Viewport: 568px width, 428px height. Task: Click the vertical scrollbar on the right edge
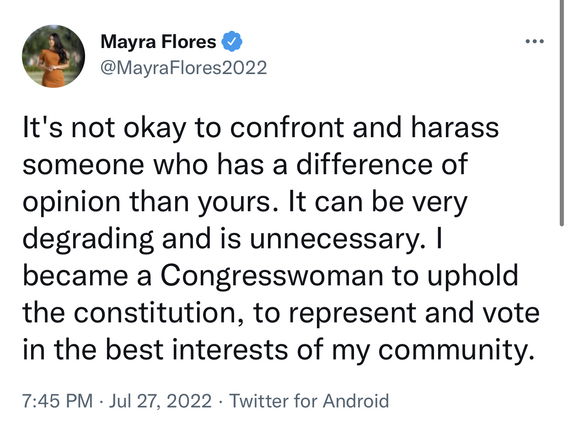[562, 113]
